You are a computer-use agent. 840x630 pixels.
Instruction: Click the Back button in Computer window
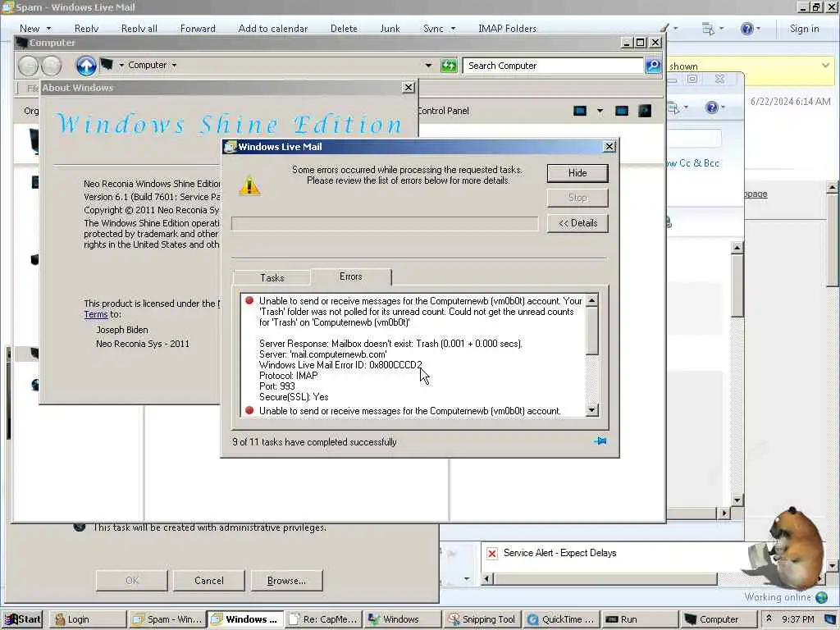point(28,66)
